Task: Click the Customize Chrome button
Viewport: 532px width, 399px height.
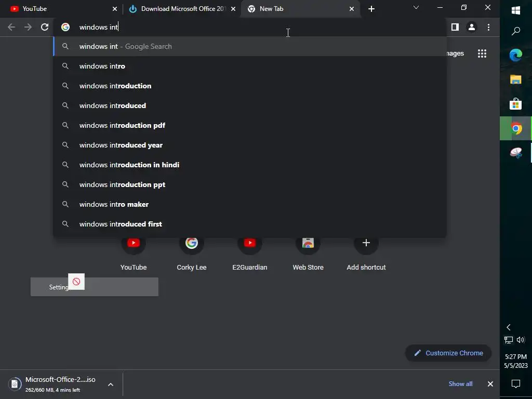Action: point(448,353)
